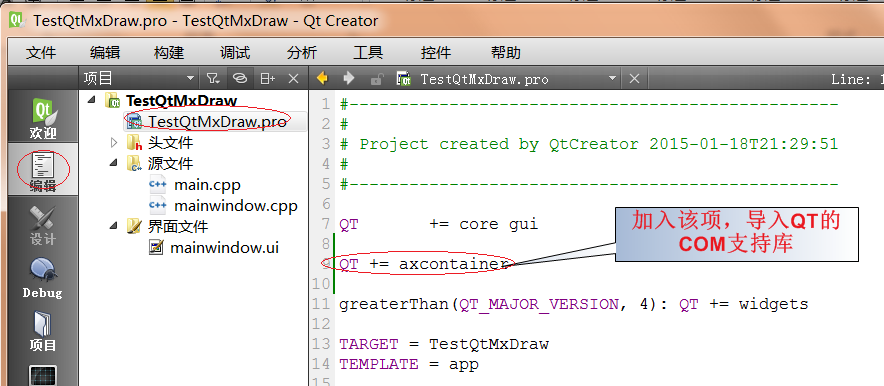
Task: Click the main.cpp C++ file icon
Action: point(157,185)
